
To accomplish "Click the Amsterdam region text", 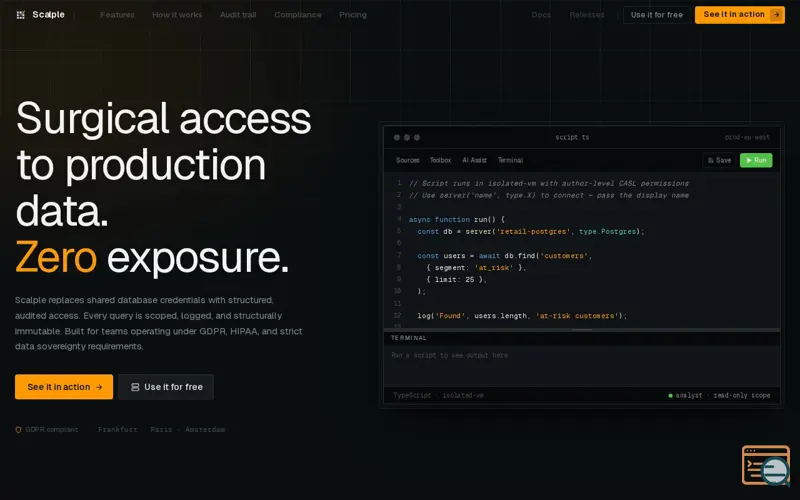I will point(205,430).
